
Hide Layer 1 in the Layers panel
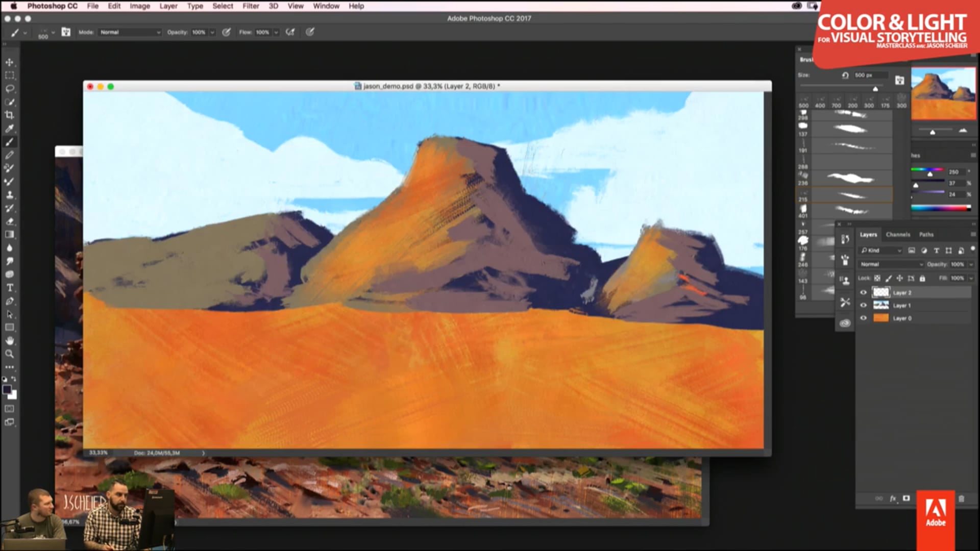[x=864, y=305]
